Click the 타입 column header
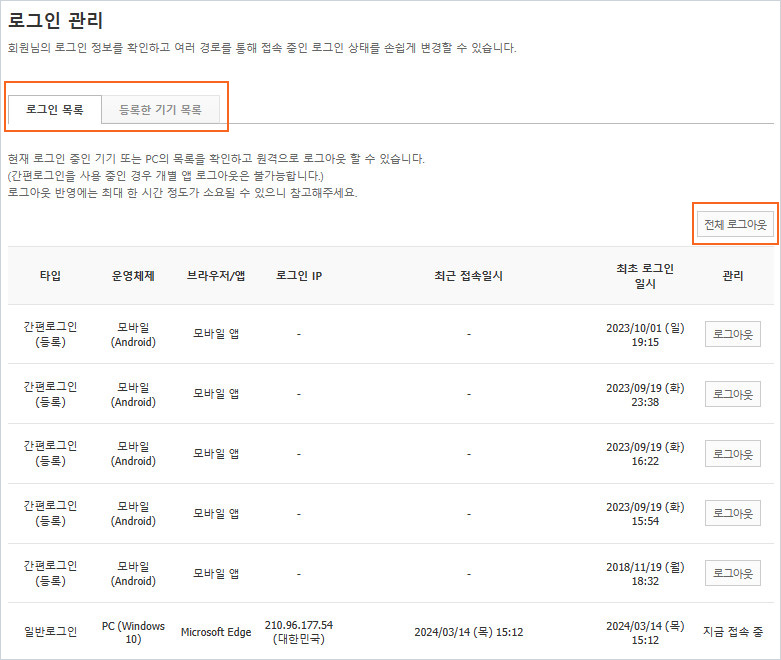 click(50, 276)
